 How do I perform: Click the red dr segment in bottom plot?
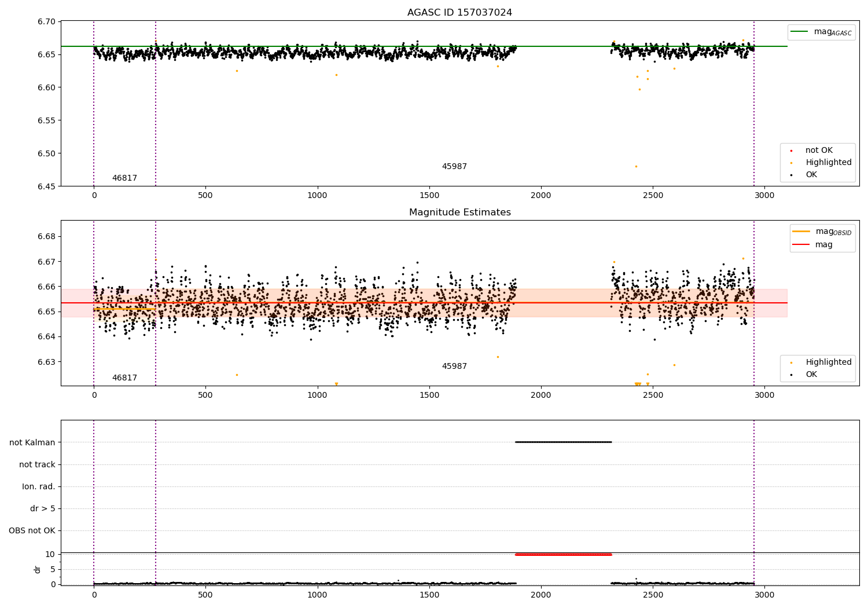point(563,554)
